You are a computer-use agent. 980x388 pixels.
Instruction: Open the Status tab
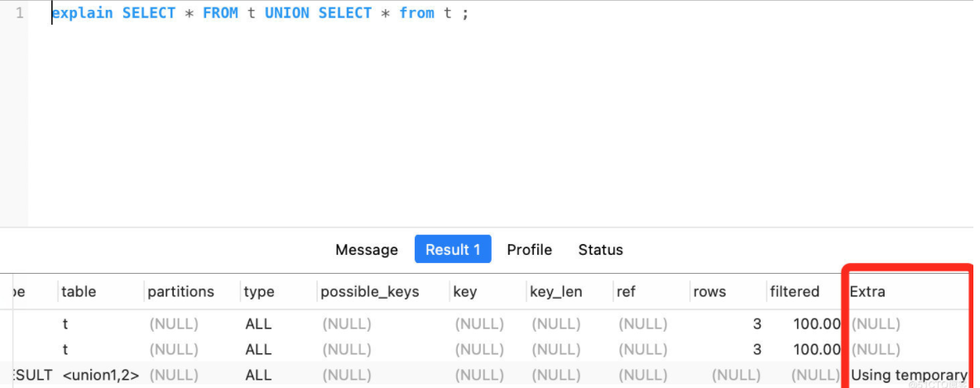601,250
